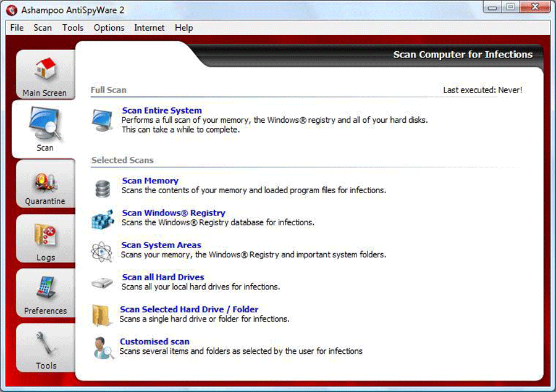Open the Help menu
This screenshot has height=392, width=556.
coord(183,28)
